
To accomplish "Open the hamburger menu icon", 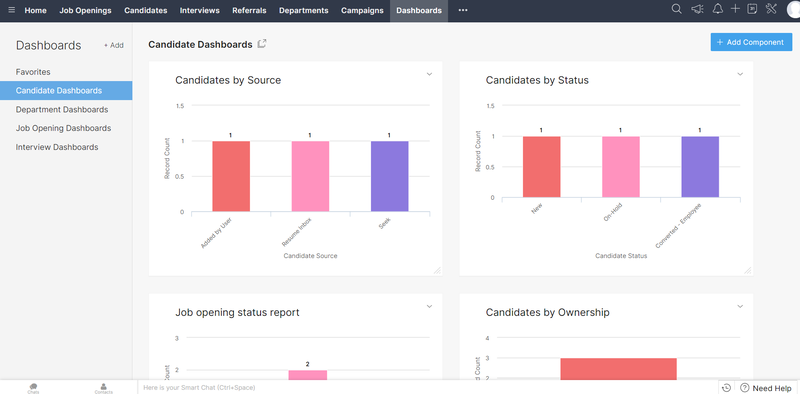I will tap(12, 10).
